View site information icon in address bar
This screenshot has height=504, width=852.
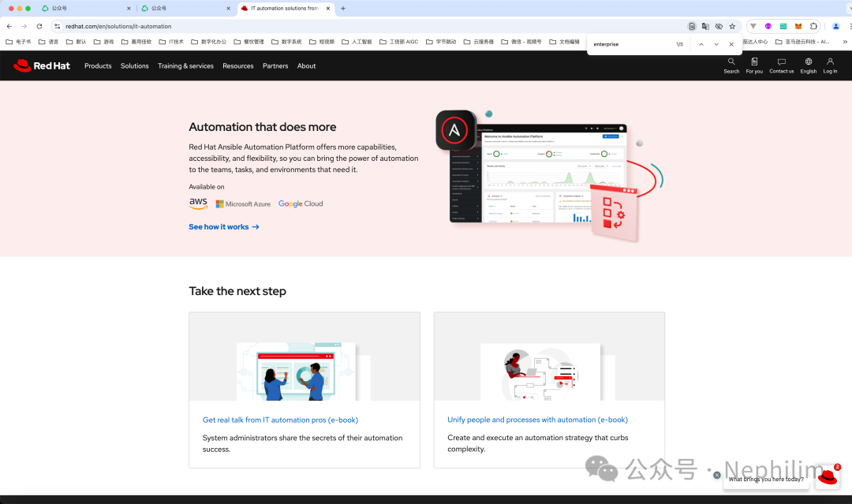click(x=57, y=26)
